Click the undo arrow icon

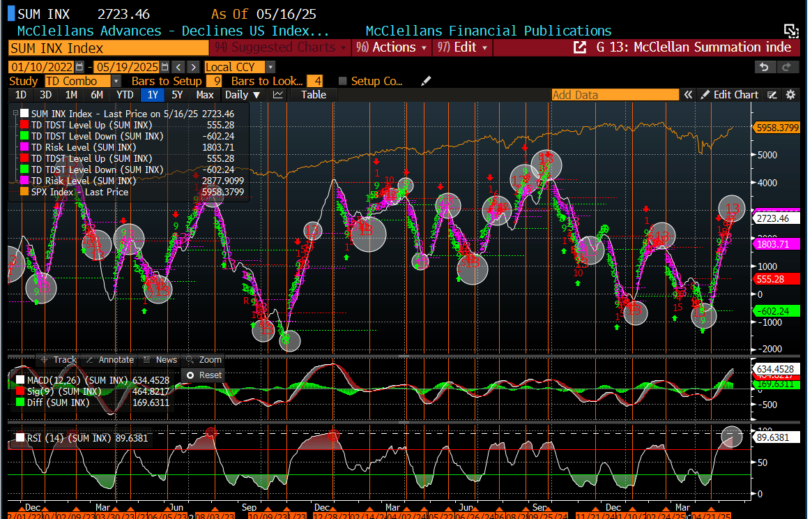coord(765,67)
